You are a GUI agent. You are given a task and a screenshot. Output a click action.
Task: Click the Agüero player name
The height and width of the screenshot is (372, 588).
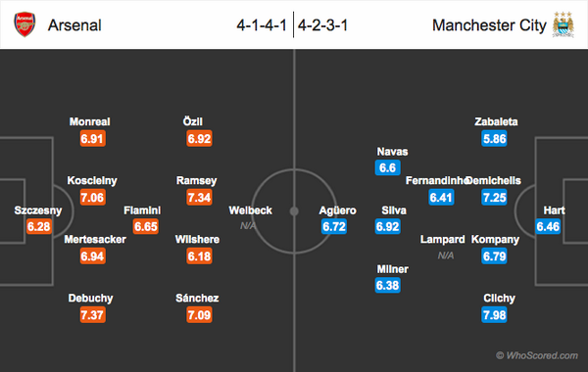pyautogui.click(x=337, y=210)
